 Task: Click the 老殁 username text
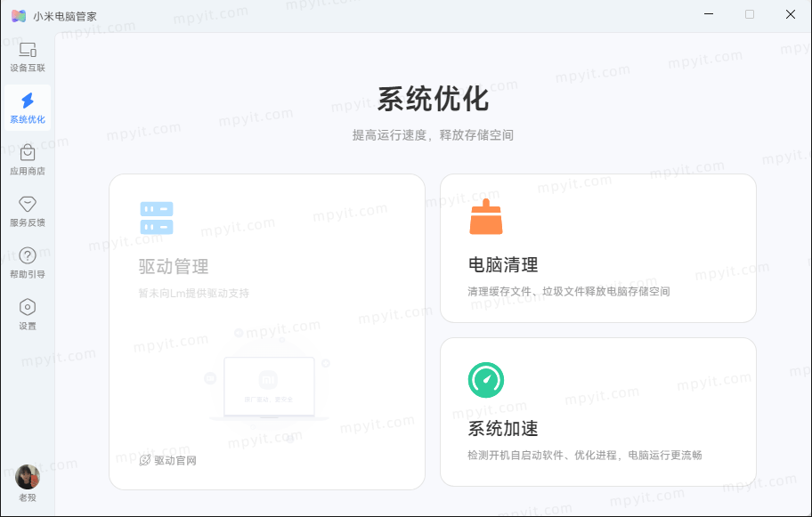28,497
